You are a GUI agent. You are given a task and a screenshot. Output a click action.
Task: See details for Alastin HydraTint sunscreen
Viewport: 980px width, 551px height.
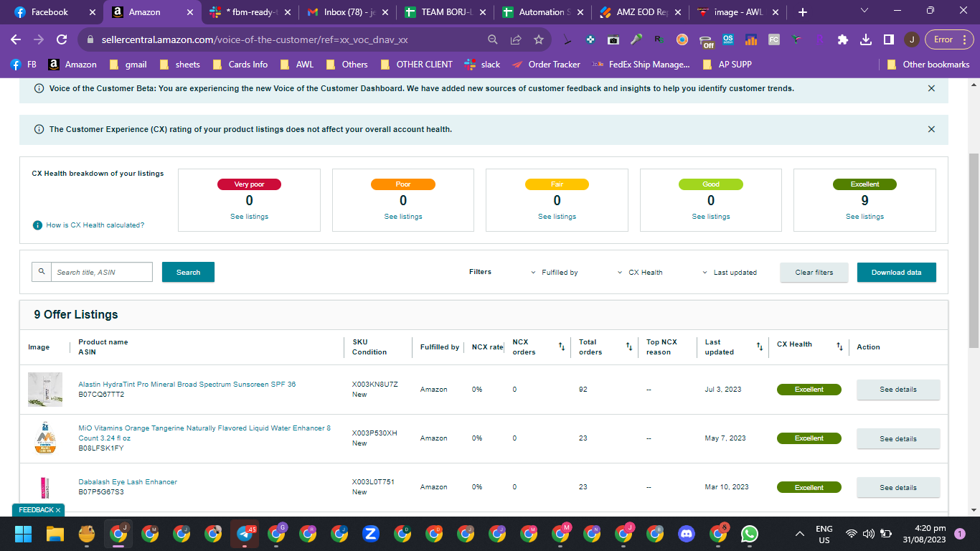click(898, 390)
